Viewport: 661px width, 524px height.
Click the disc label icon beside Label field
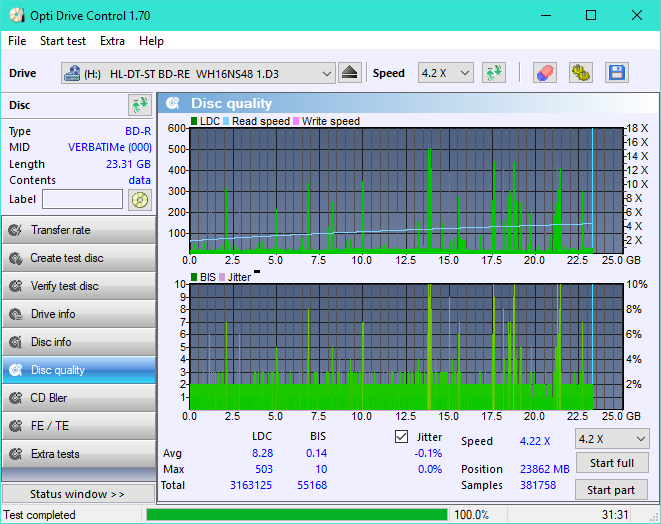(140, 199)
